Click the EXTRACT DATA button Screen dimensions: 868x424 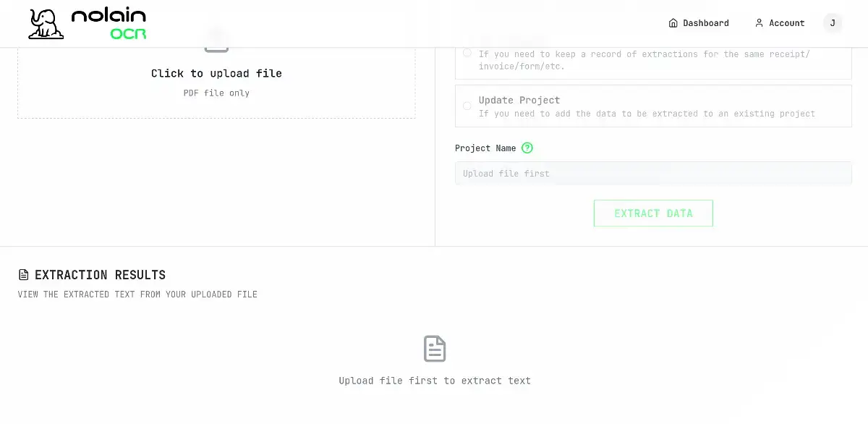(653, 213)
